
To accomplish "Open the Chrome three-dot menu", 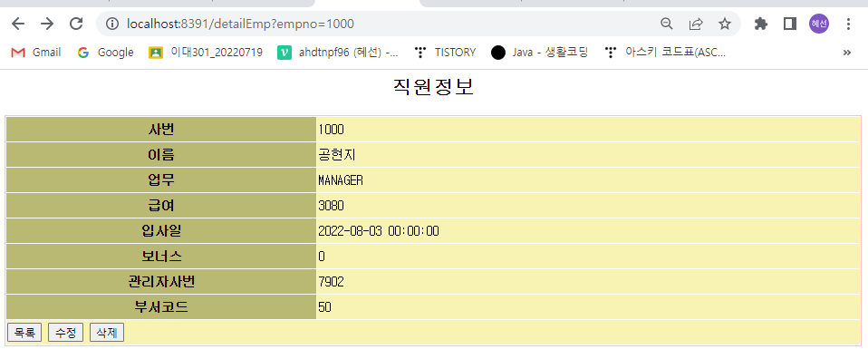I will tap(849, 24).
